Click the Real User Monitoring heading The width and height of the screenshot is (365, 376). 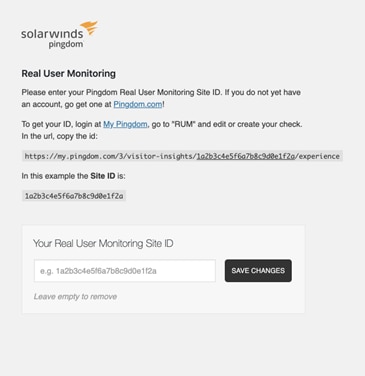pyautogui.click(x=69, y=73)
